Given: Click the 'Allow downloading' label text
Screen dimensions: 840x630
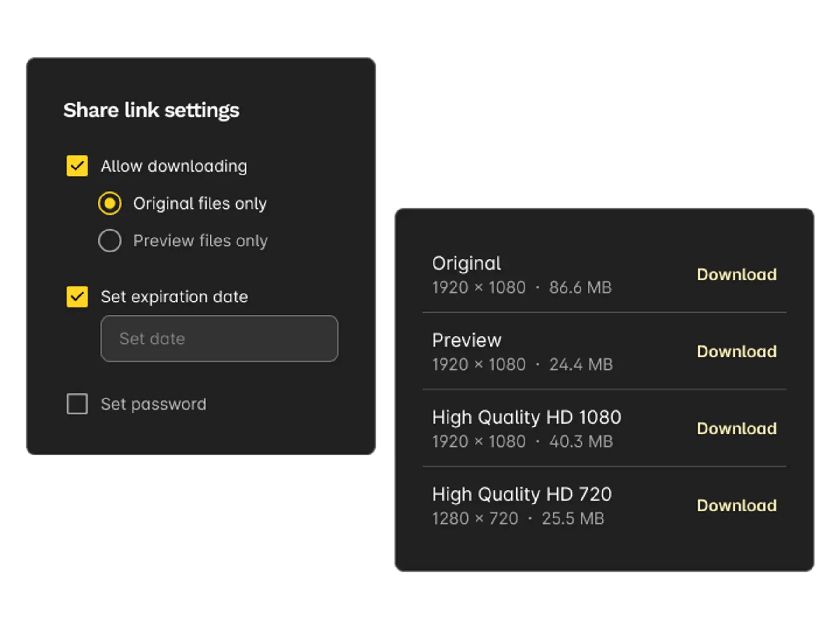Looking at the screenshot, I should pos(174,166).
